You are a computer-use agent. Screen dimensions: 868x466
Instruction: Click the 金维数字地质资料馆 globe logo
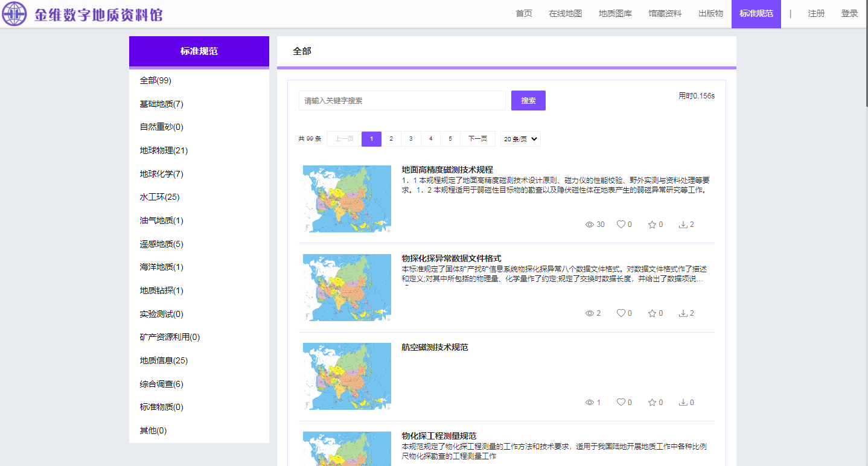pos(14,13)
